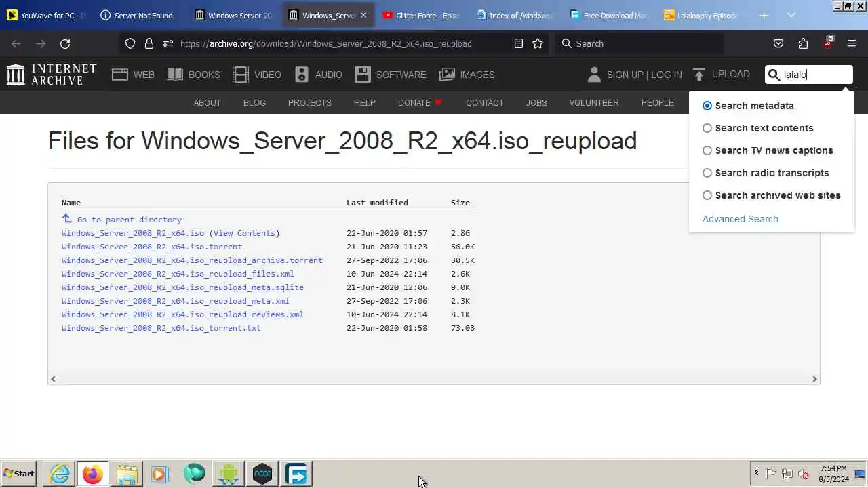
Task: Download Windows_Server_2008_R2_x64.iso
Action: [133, 233]
